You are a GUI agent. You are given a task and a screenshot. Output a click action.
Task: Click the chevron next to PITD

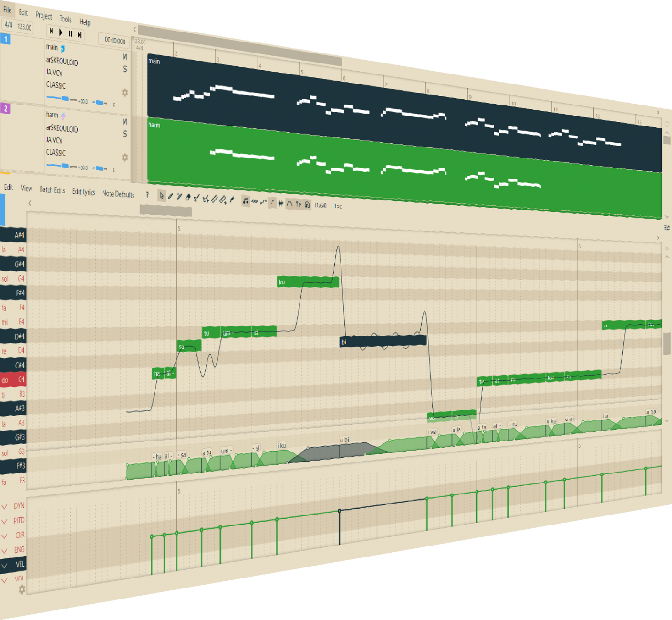(x=5, y=521)
